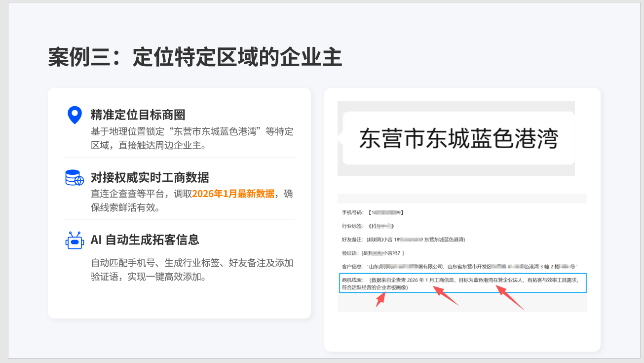Viewport: 644px width, 363px height.
Task: Select the blue robot AI icon
Action: pos(75,240)
